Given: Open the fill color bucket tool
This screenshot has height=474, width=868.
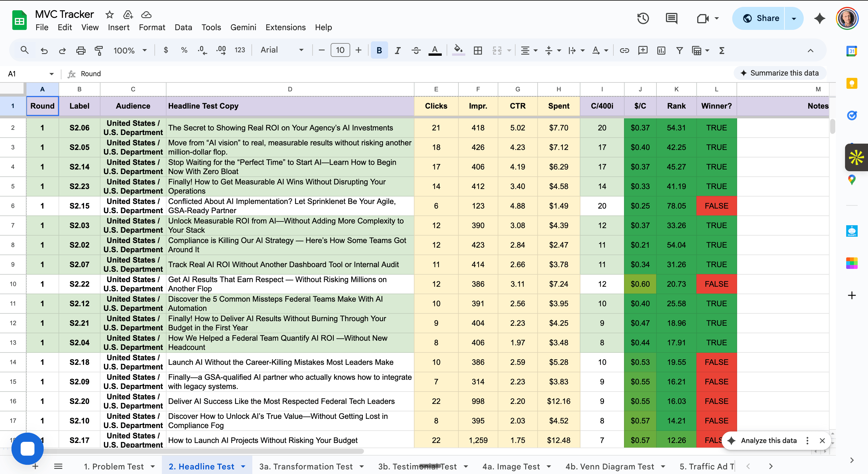Looking at the screenshot, I should [x=458, y=50].
